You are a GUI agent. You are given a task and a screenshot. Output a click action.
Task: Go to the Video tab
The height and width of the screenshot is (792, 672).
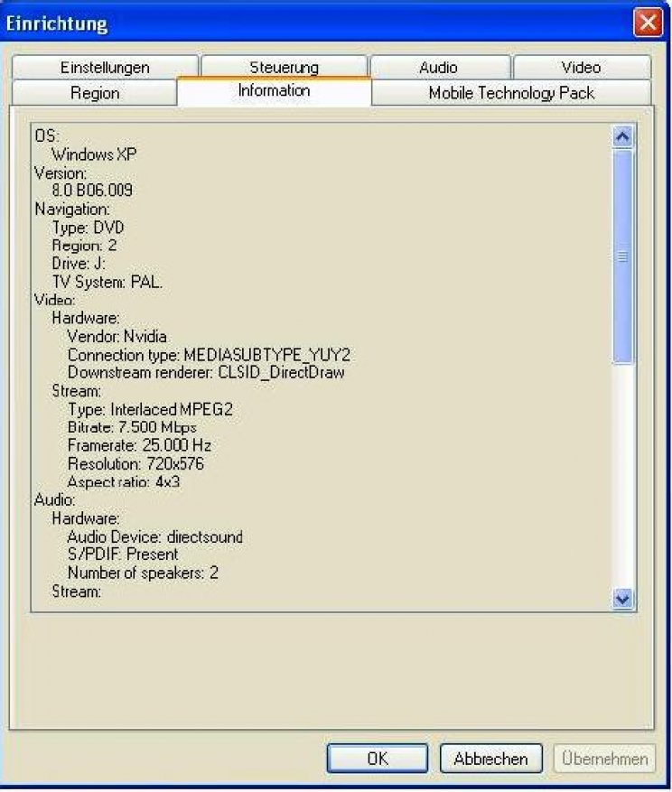[582, 67]
